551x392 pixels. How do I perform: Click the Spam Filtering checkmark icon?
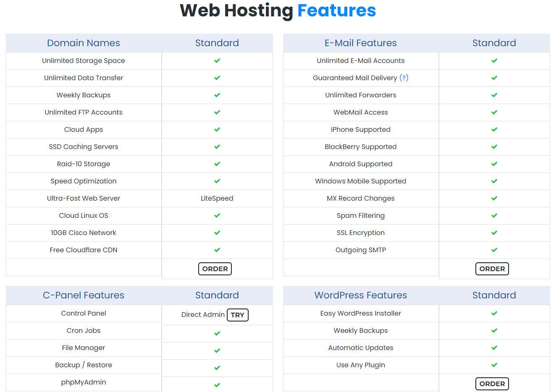[494, 216]
